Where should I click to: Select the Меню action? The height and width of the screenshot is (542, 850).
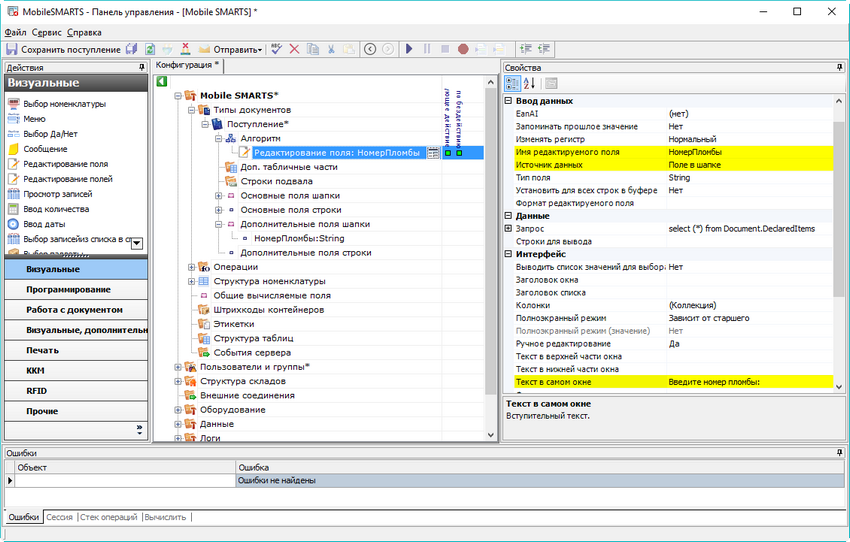coord(34,119)
